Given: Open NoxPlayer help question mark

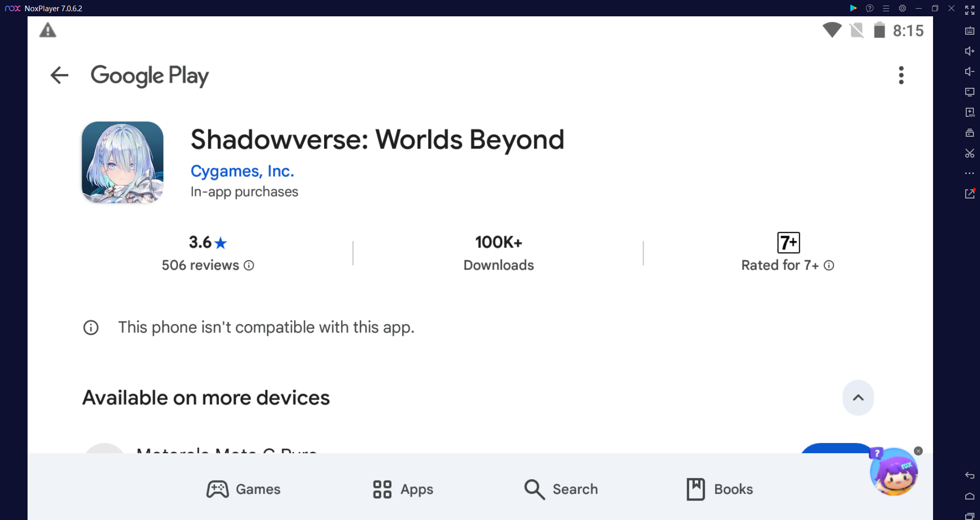Looking at the screenshot, I should 870,8.
